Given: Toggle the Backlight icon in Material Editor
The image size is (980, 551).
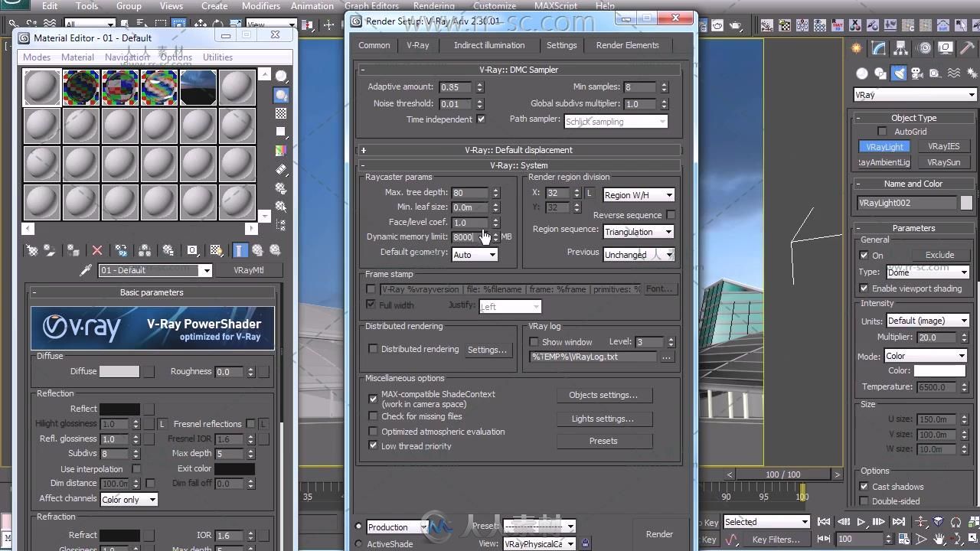Looking at the screenshot, I should 281,95.
